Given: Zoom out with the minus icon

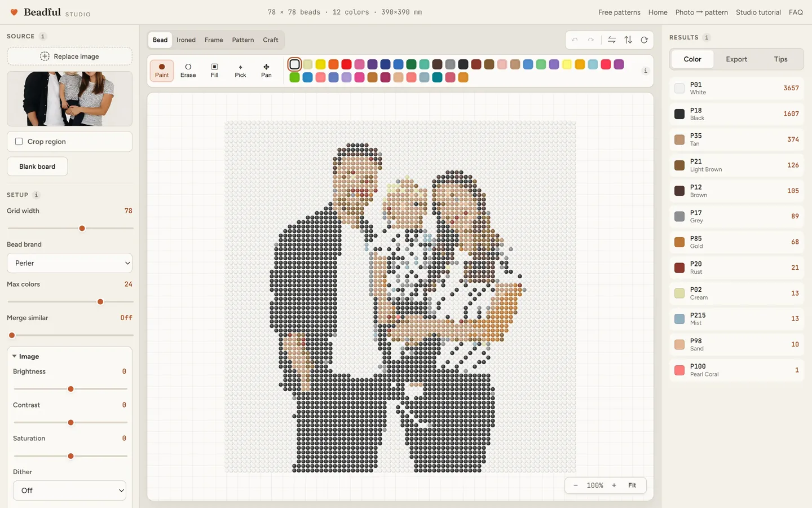Looking at the screenshot, I should (x=576, y=485).
